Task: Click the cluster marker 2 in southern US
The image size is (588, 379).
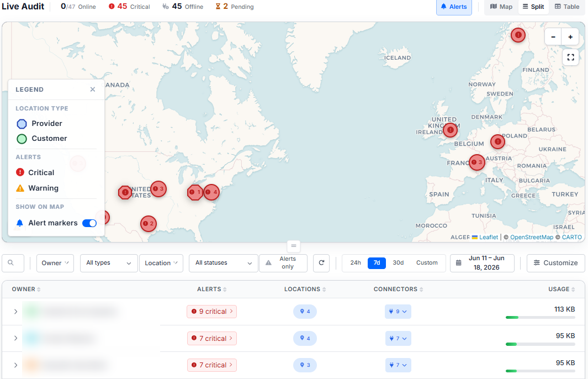Action: (x=149, y=224)
